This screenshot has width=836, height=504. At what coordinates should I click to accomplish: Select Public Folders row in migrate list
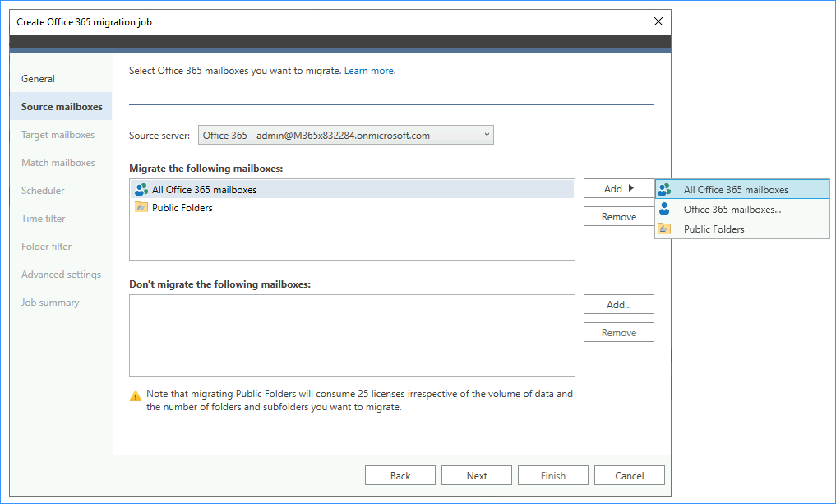pos(352,207)
